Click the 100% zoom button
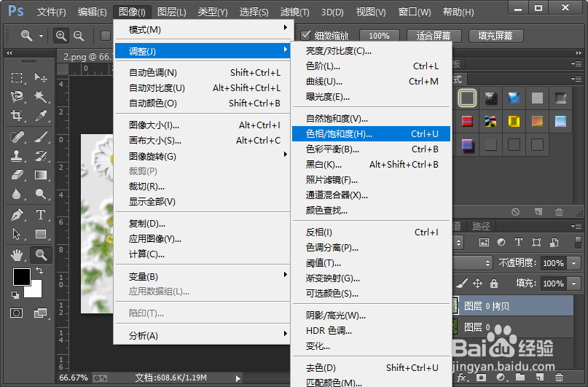588x387 pixels. [379, 36]
